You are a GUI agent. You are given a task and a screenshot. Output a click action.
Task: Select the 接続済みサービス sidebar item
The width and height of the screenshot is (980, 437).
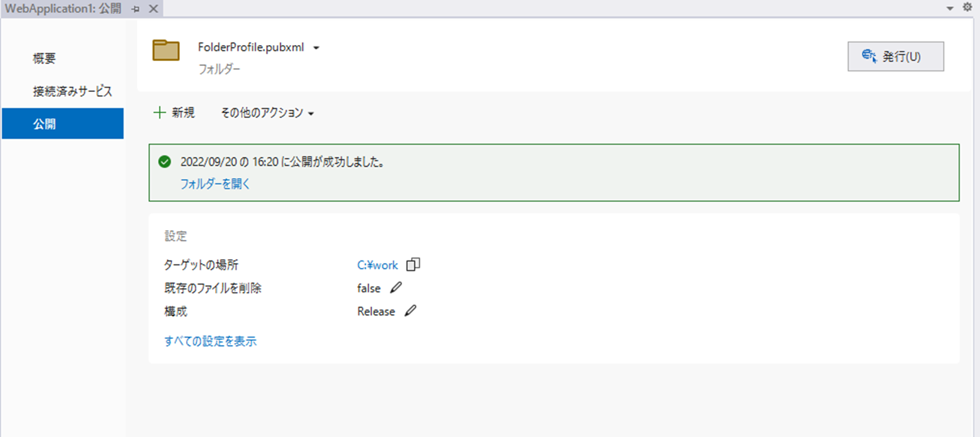coord(72,91)
